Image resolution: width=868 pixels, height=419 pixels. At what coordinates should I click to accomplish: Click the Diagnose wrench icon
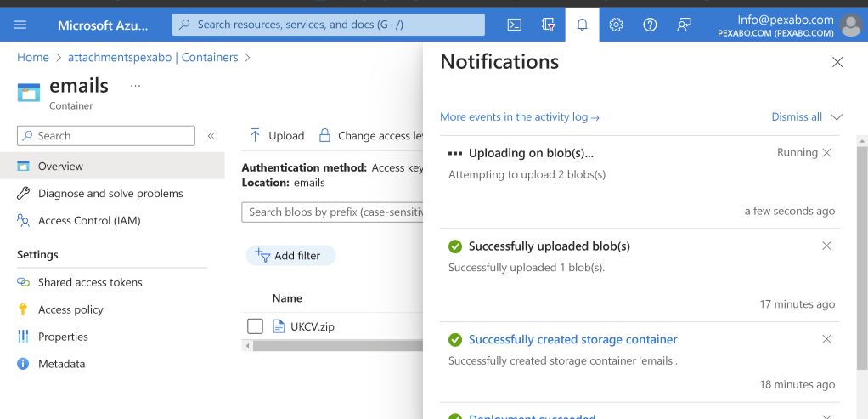tap(23, 194)
